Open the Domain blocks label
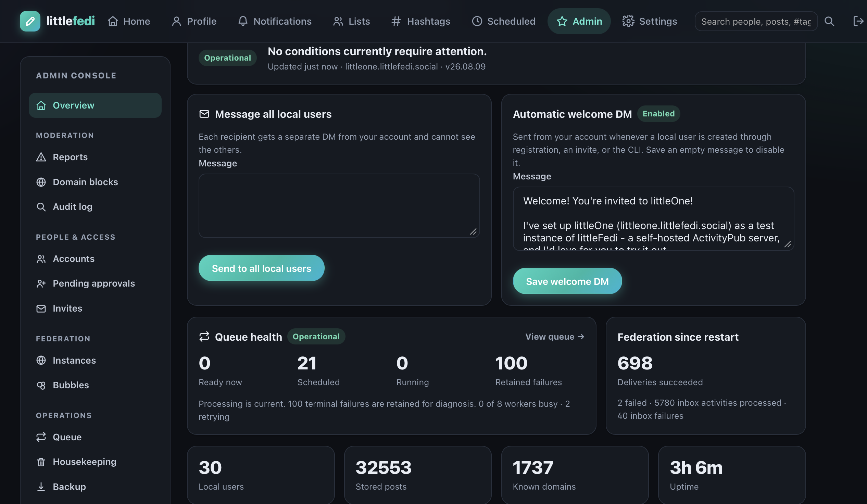 (x=85, y=182)
